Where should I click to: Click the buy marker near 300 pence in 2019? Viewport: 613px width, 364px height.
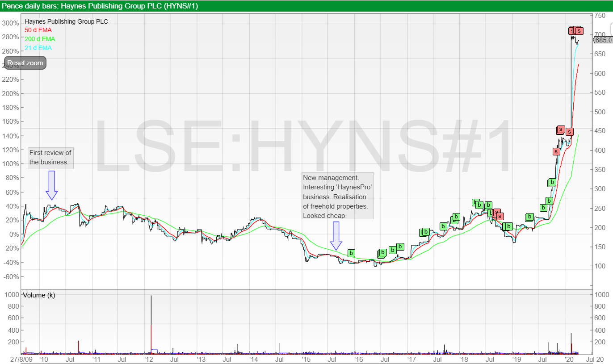click(x=552, y=182)
